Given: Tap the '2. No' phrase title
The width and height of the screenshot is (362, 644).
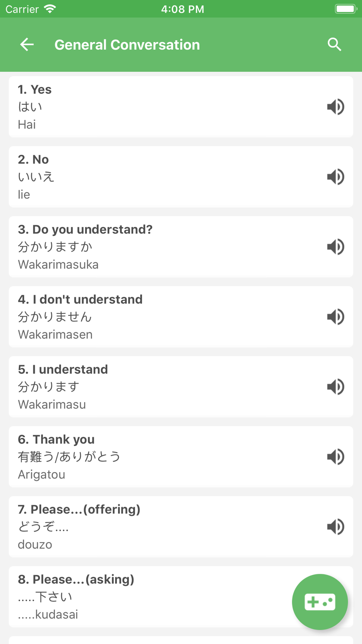Looking at the screenshot, I should click(33, 159).
